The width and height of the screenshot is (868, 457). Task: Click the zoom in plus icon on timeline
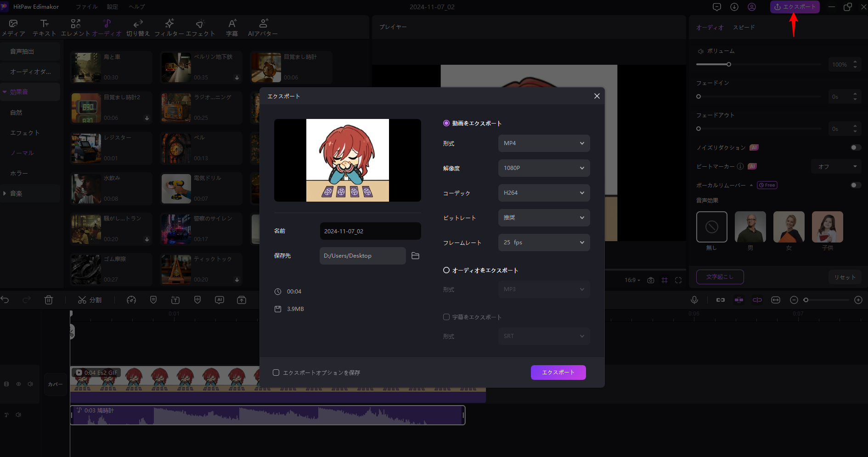pos(858,300)
